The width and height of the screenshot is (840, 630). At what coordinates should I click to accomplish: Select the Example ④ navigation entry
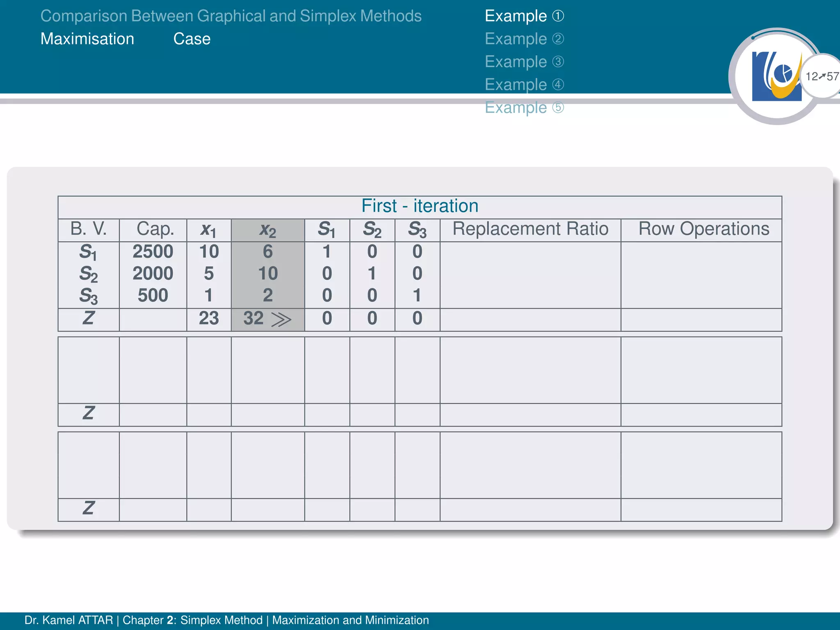(524, 84)
